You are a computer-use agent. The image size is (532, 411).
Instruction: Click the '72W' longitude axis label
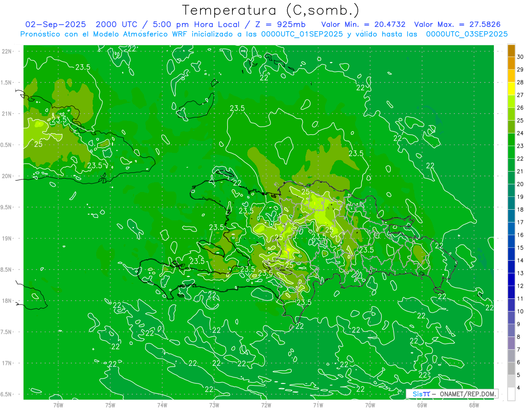(266, 405)
